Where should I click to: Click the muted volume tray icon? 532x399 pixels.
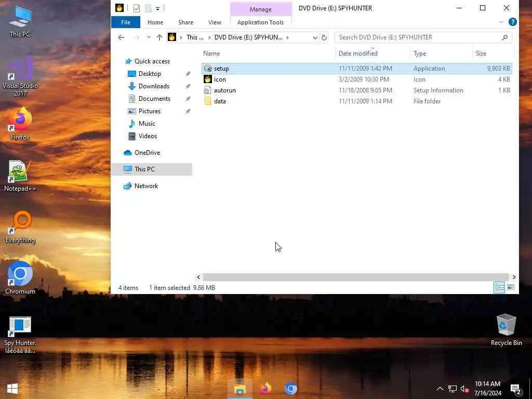[464, 389]
